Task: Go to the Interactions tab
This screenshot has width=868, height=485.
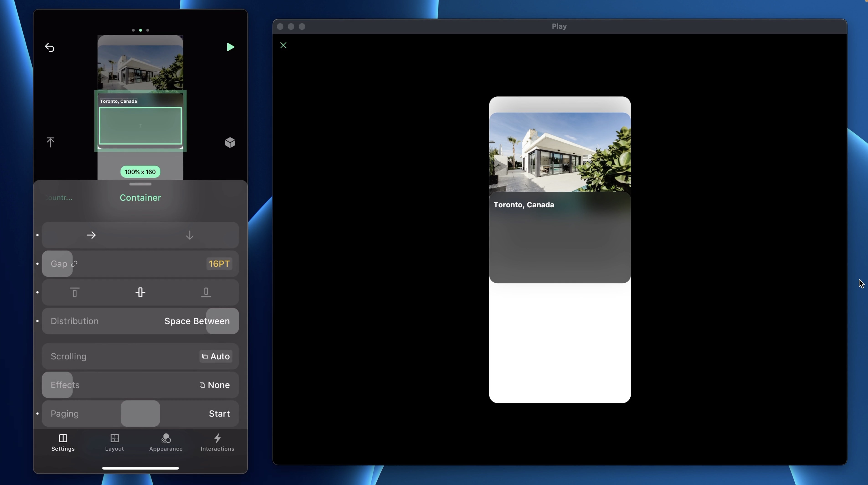Action: click(x=217, y=442)
